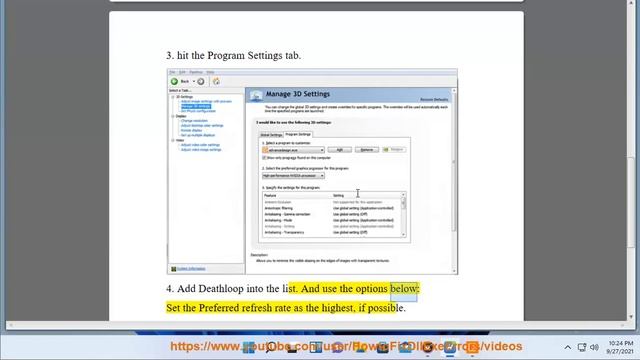640x360 pixels.
Task: Select 'Set PhysX configuration' tree item
Action: (198, 111)
